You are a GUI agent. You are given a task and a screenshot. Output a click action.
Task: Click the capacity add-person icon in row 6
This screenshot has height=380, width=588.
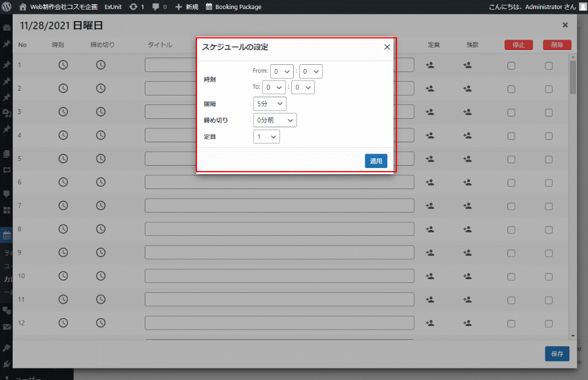429,182
